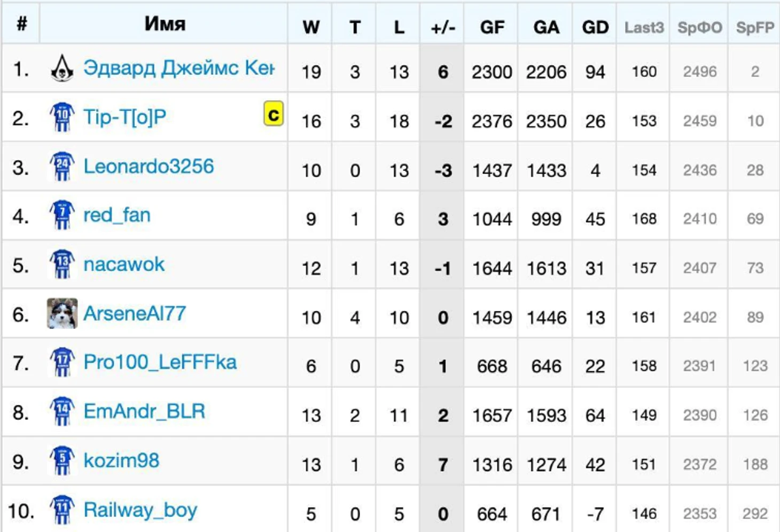The width and height of the screenshot is (780, 532).
Task: Open the Railway_boy profile link
Action: pos(141,510)
